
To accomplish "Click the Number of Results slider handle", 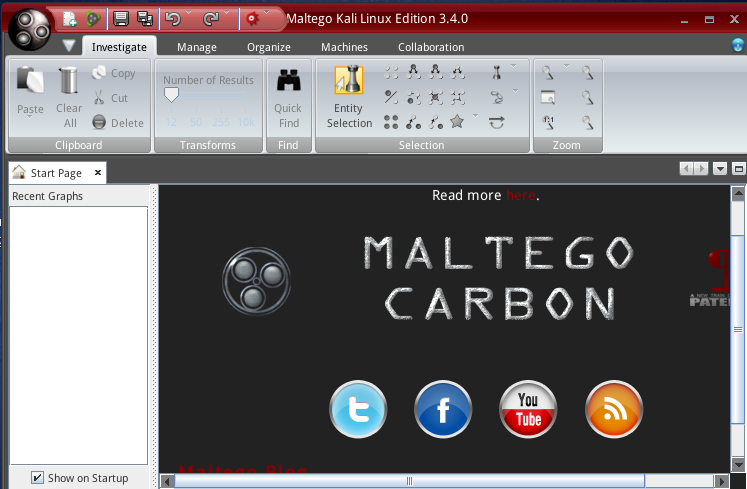I will pos(171,95).
